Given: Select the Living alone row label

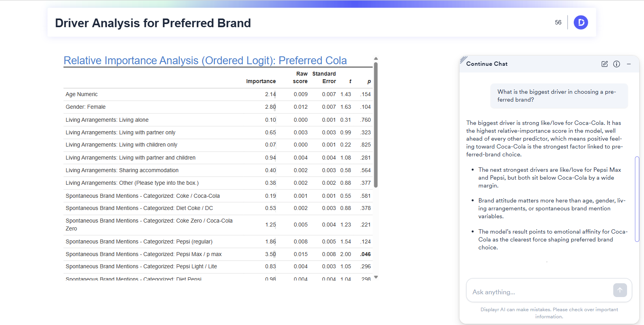Looking at the screenshot, I should pyautogui.click(x=107, y=120).
